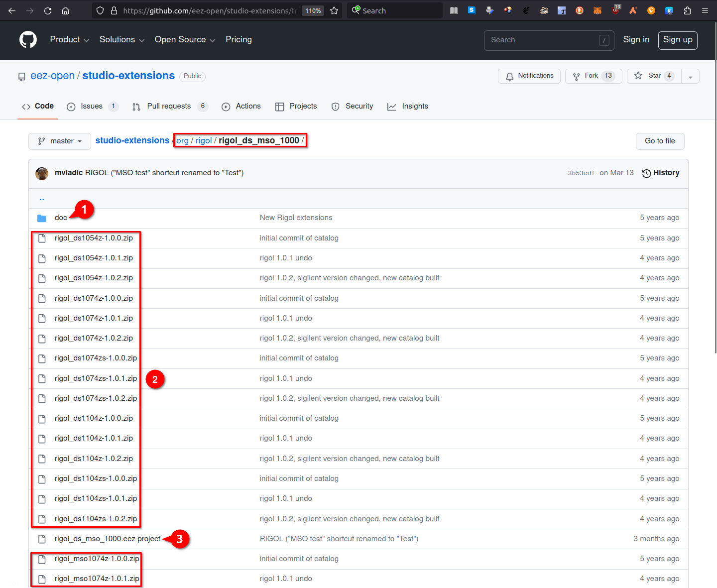Click file icon for rigol_ds1054z-1.0.0.zip

tap(42, 238)
